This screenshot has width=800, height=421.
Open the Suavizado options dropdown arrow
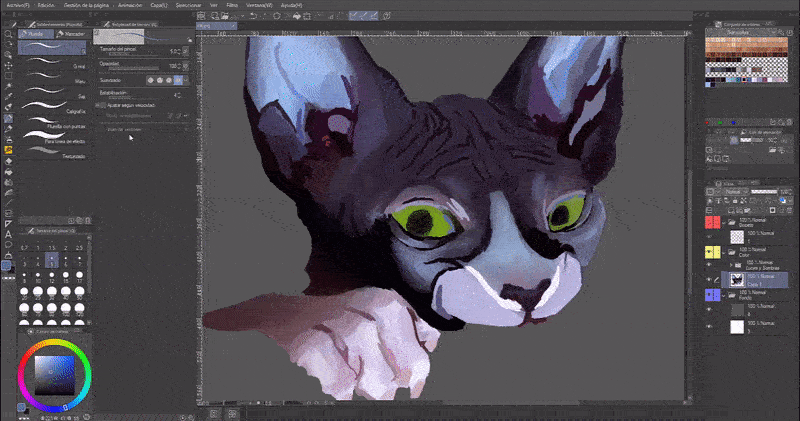point(186,80)
